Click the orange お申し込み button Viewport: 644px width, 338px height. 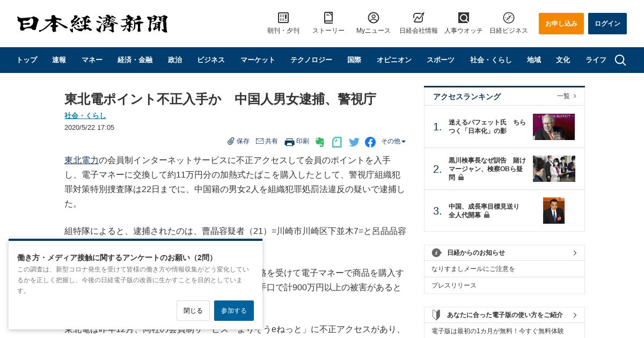click(561, 24)
